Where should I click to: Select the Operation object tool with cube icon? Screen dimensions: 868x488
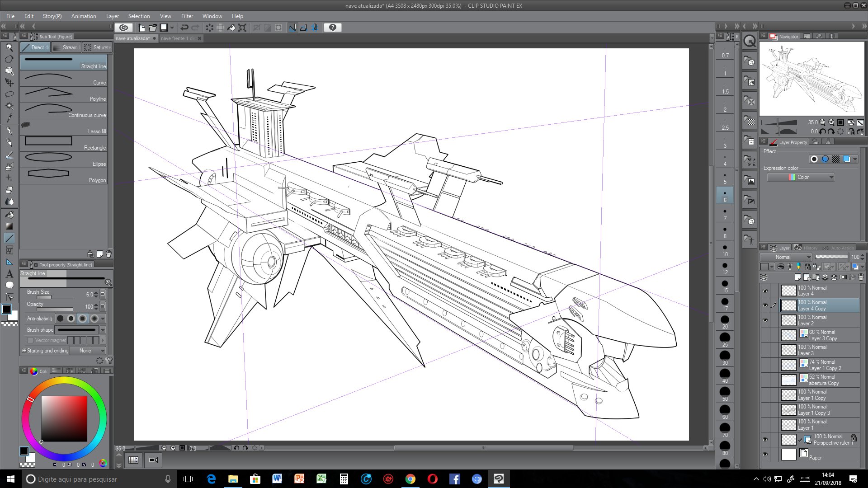(x=9, y=71)
